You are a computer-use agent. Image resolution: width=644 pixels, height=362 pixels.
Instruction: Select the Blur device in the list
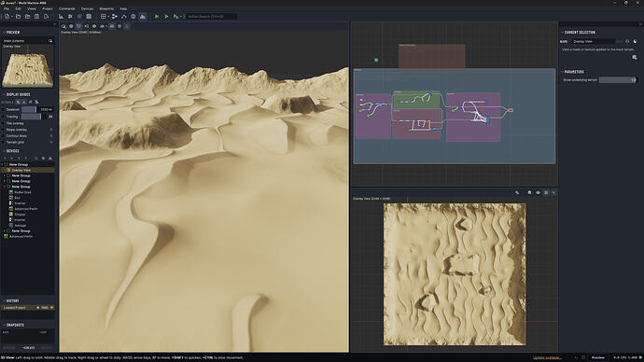click(x=17, y=198)
